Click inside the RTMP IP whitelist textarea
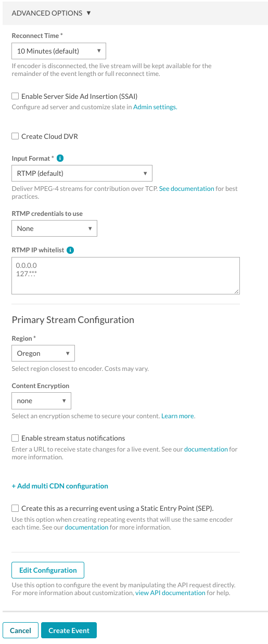This screenshot has height=644, width=268. pos(125,276)
